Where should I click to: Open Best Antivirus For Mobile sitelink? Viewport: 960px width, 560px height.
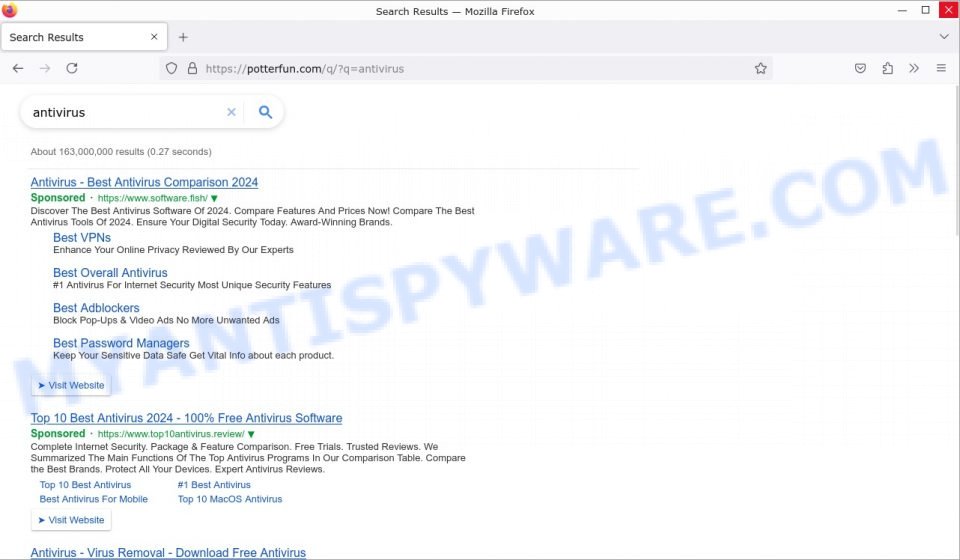tap(94, 499)
